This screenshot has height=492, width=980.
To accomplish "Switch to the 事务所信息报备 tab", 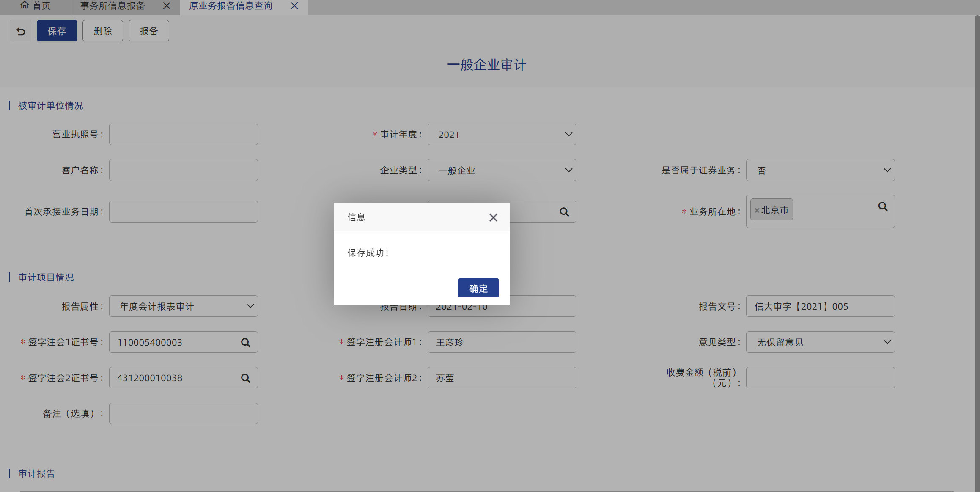I will click(x=113, y=6).
